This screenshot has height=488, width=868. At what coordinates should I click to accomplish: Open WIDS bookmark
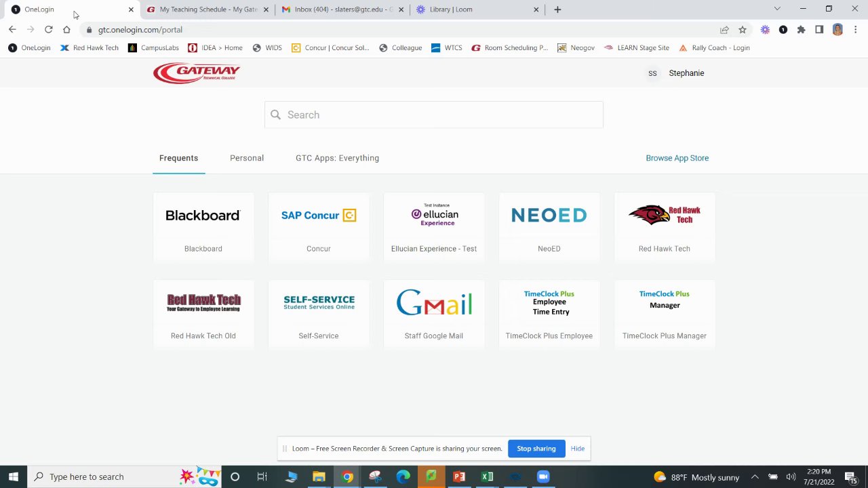click(x=267, y=48)
